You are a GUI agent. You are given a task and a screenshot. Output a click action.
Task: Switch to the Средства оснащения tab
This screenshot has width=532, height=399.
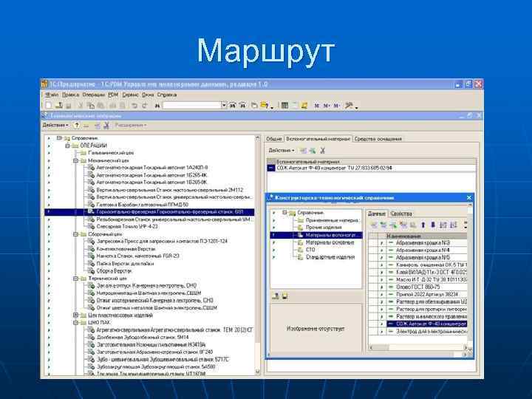(x=378, y=139)
